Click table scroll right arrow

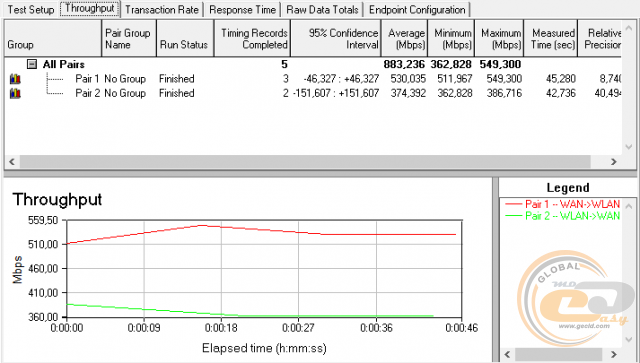click(x=613, y=162)
